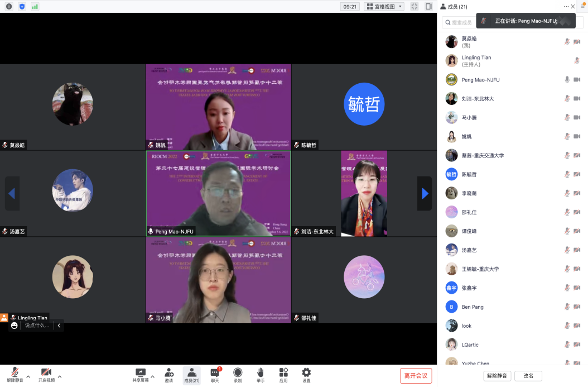Open the 应用 apps icon
This screenshot has height=387, width=588.
pos(283,375)
